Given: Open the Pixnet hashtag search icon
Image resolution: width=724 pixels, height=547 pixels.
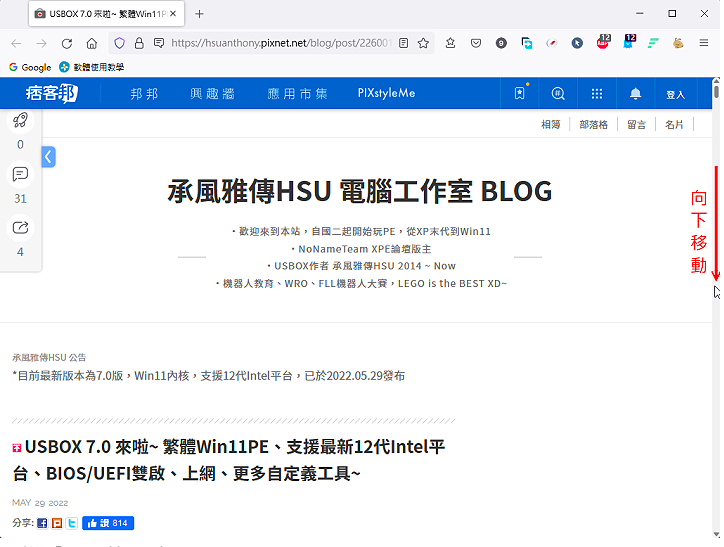Looking at the screenshot, I should click(558, 93).
